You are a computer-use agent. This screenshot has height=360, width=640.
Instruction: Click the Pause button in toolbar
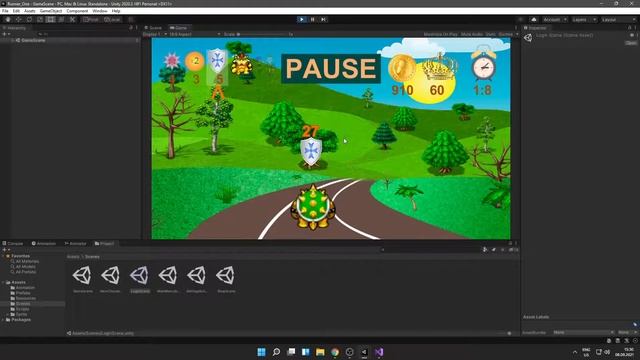[x=313, y=19]
